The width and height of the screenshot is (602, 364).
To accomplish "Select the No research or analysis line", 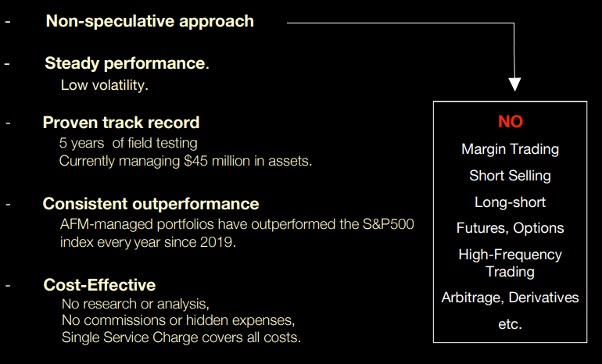I will [135, 304].
